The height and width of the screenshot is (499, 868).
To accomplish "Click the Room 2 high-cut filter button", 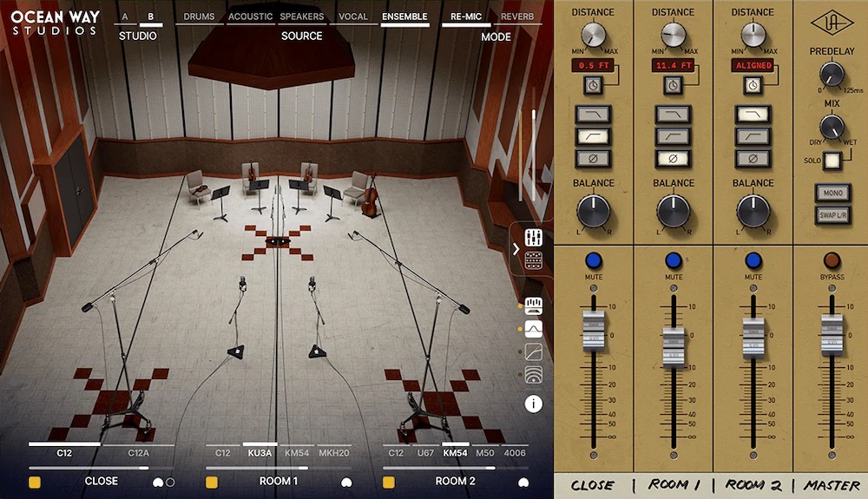I will pyautogui.click(x=753, y=114).
